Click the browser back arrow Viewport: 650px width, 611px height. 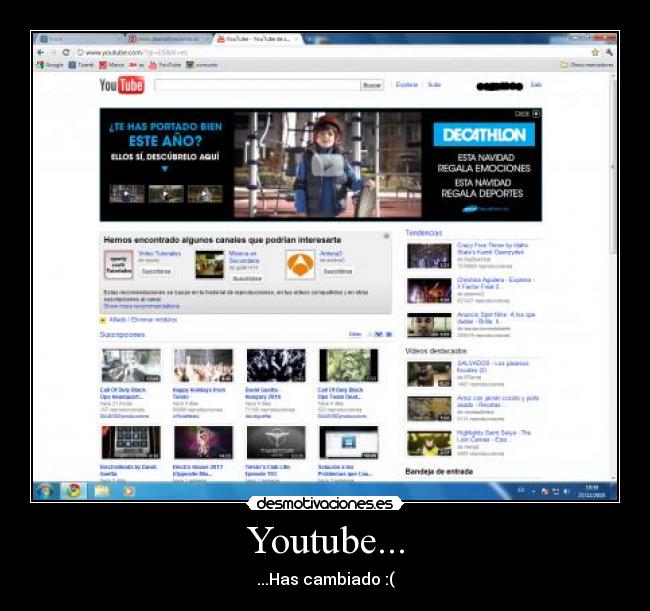(x=41, y=52)
